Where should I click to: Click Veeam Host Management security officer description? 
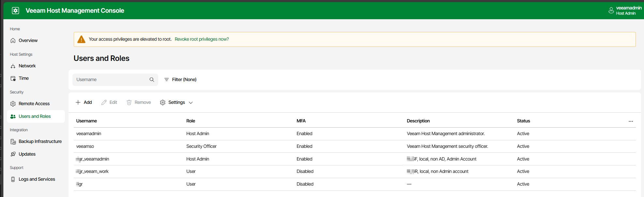447,146
